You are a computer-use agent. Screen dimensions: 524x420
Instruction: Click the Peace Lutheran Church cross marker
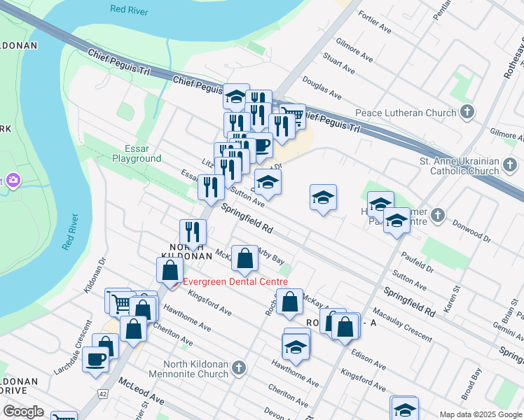pyautogui.click(x=467, y=112)
